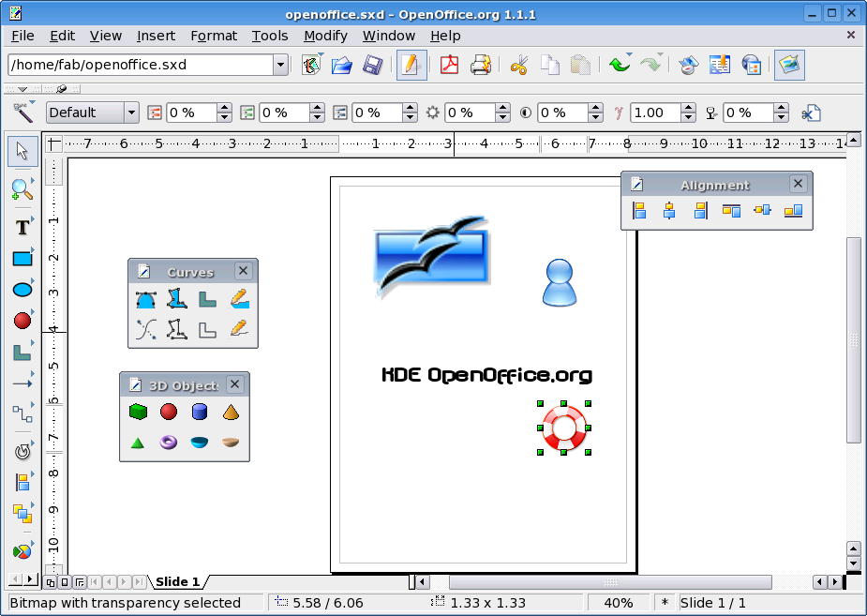Open the Arrange tool in left toolbar
Viewport: 867px width, 616px height.
point(22,514)
